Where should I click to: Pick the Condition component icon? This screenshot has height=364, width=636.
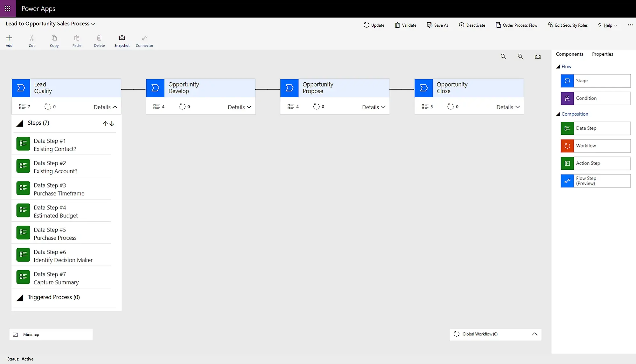(x=567, y=98)
